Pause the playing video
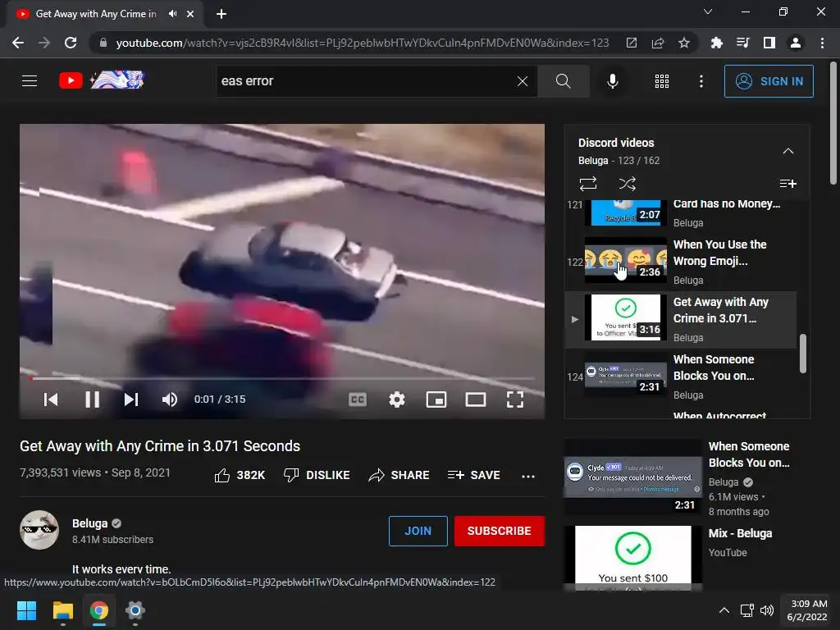840x630 pixels. click(x=92, y=399)
